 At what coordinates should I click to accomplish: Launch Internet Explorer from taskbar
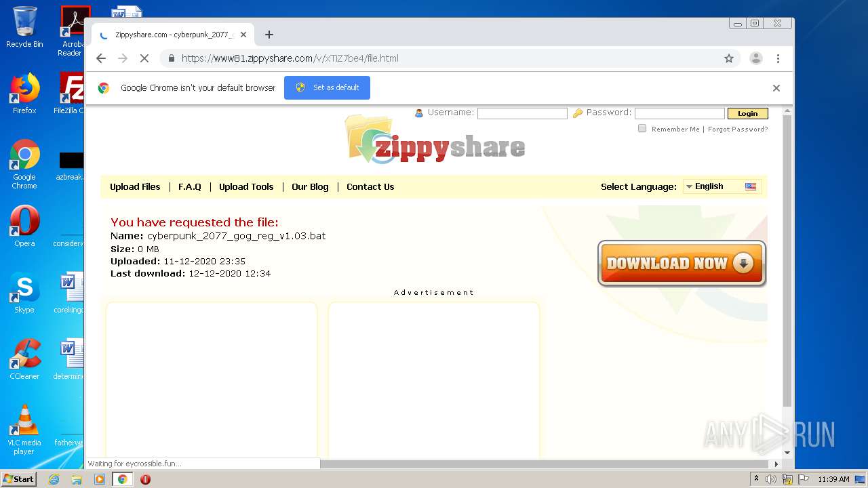pyautogui.click(x=54, y=479)
